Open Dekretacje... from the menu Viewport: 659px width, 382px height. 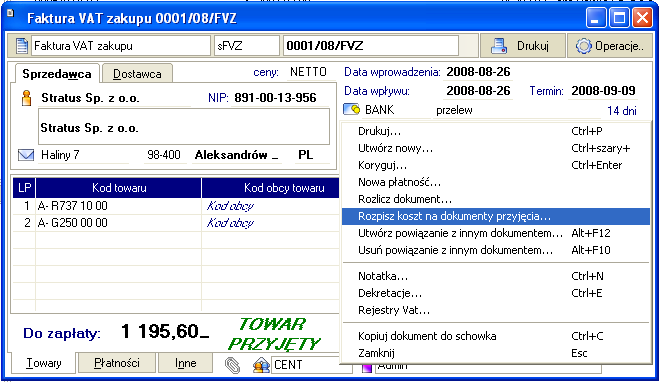pos(496,293)
